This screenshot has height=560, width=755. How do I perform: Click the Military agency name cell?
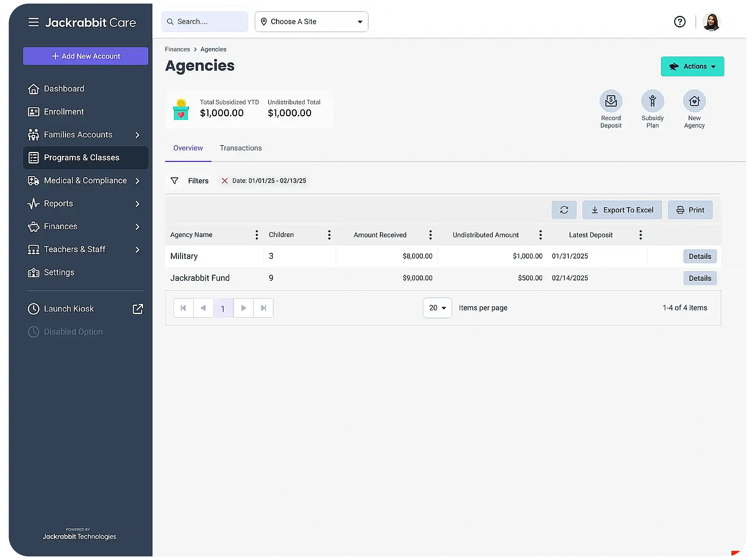pos(214,256)
